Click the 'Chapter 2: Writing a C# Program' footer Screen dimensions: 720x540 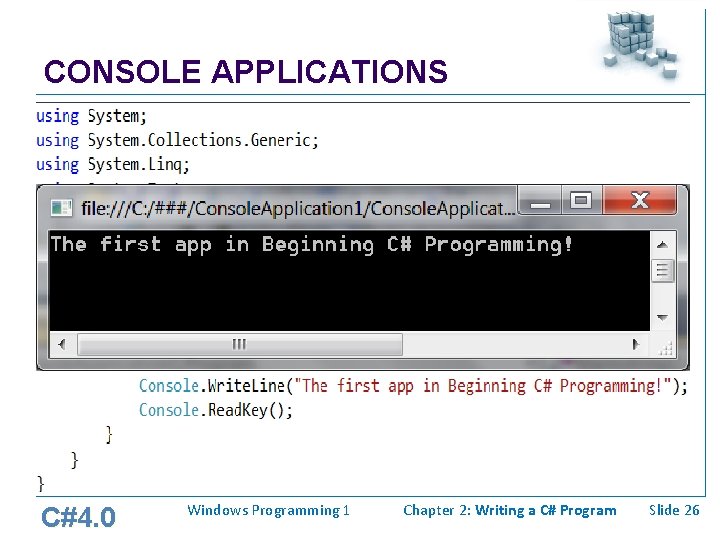(510, 511)
